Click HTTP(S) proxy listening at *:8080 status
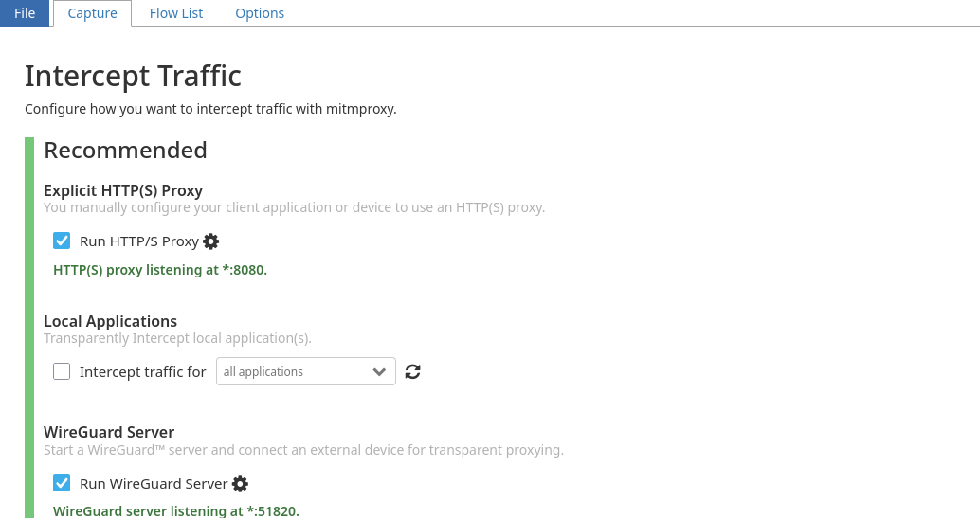The height and width of the screenshot is (518, 980). click(160, 270)
